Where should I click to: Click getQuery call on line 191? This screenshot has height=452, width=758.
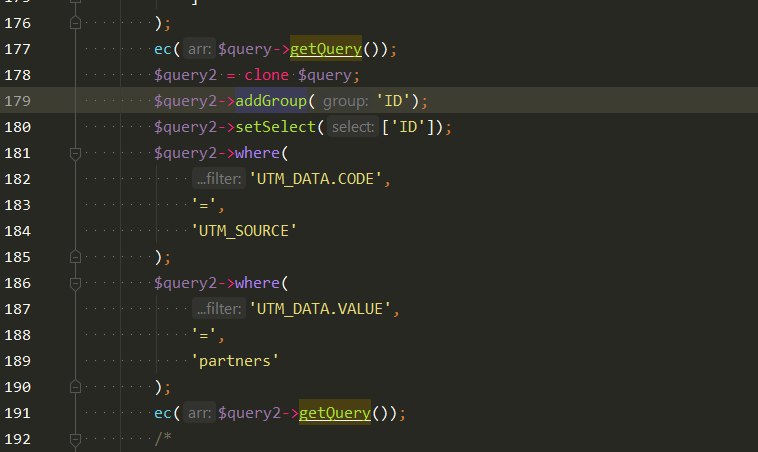(x=335, y=413)
